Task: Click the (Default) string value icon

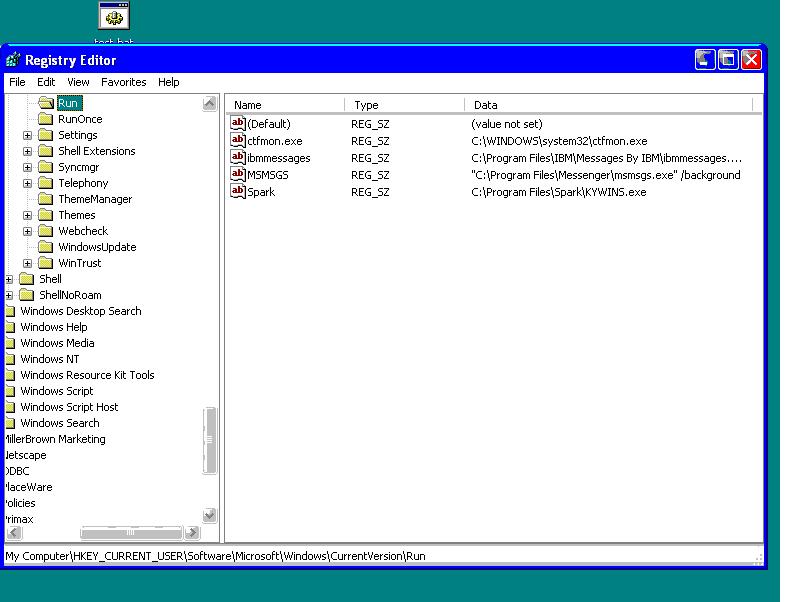Action: coord(238,123)
